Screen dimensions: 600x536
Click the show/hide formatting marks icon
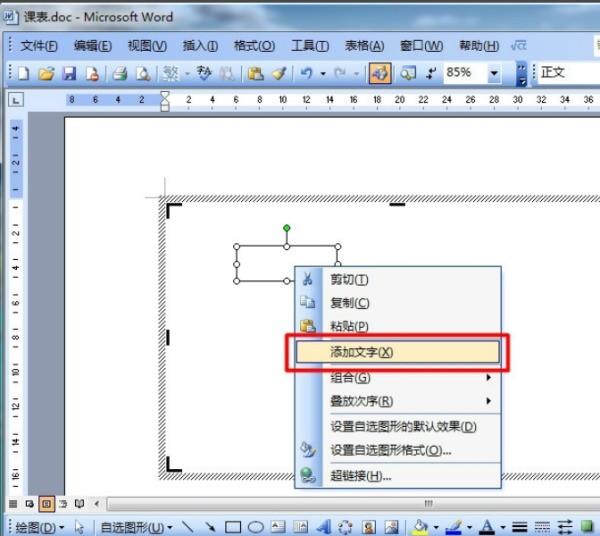pos(431,73)
